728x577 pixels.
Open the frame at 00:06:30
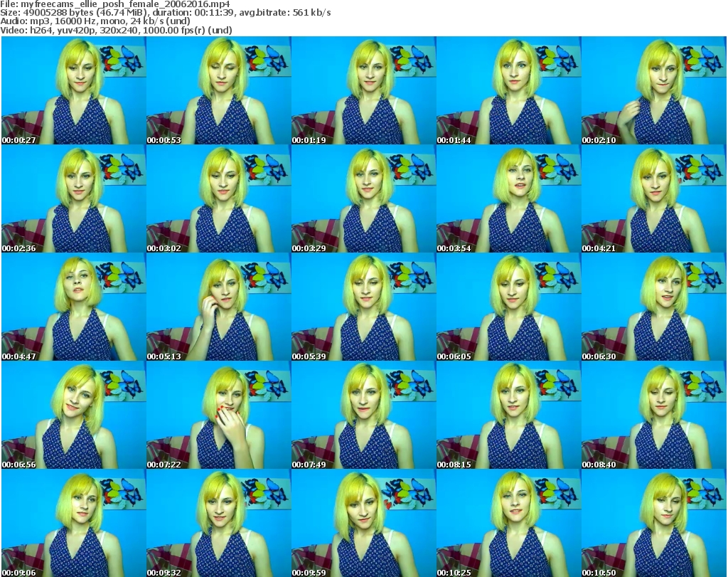click(654, 307)
